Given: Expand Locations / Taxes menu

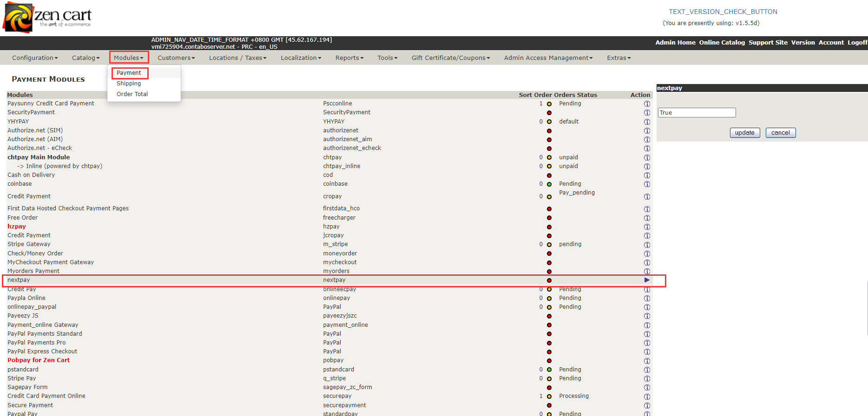Looking at the screenshot, I should (x=238, y=58).
